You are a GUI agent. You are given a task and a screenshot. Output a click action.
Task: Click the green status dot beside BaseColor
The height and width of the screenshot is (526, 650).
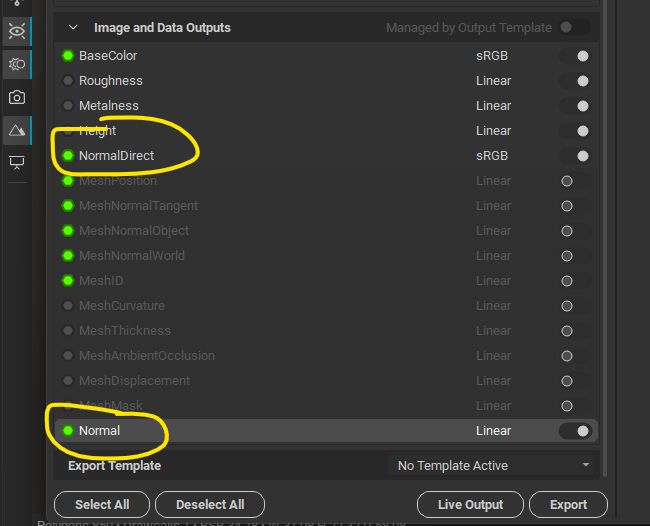tap(68, 56)
